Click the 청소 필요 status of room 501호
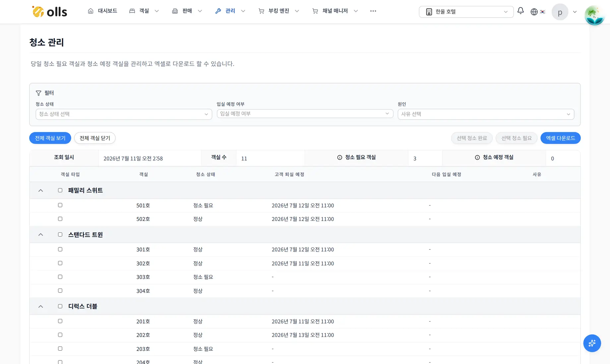This screenshot has width=610, height=364. [203, 205]
